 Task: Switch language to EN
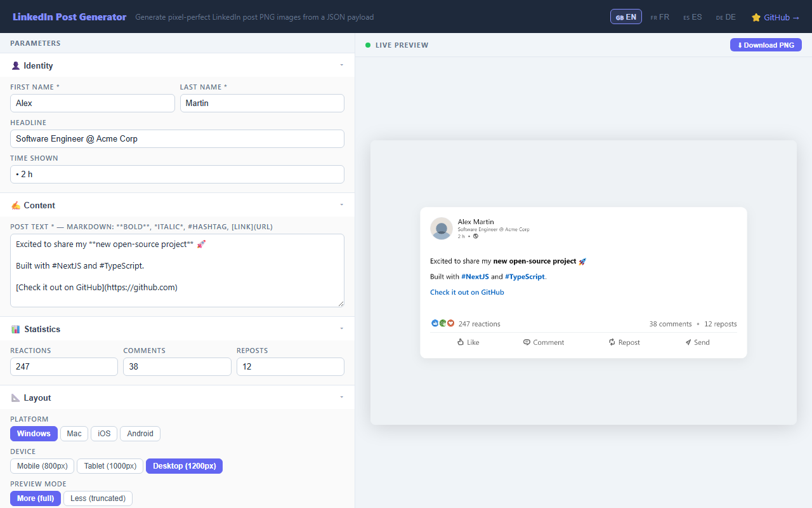(x=626, y=17)
